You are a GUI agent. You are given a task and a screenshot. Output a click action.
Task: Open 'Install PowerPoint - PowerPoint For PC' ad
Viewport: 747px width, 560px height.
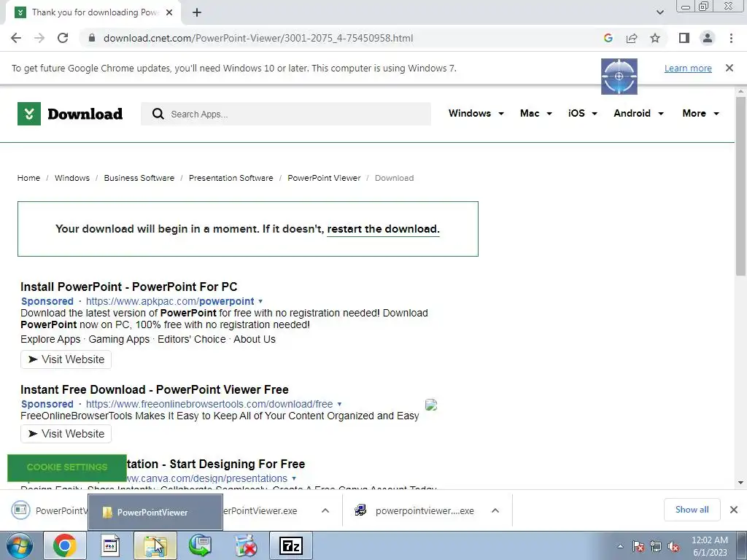click(x=128, y=287)
